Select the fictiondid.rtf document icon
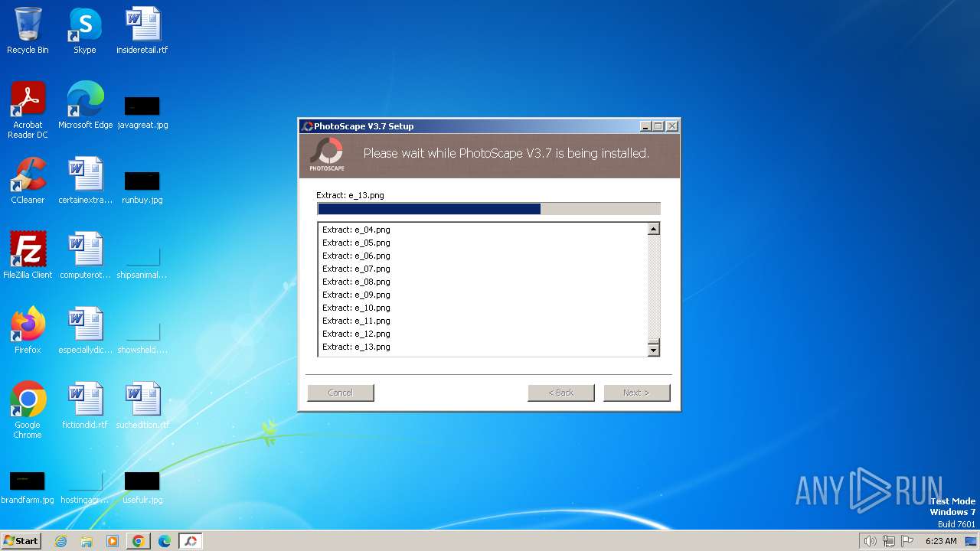The height and width of the screenshot is (551, 980). click(x=85, y=406)
